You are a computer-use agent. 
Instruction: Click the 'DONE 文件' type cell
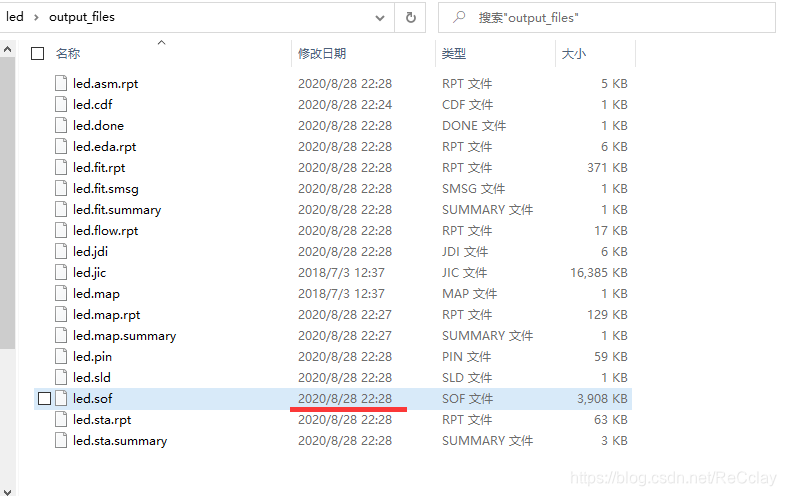click(474, 125)
